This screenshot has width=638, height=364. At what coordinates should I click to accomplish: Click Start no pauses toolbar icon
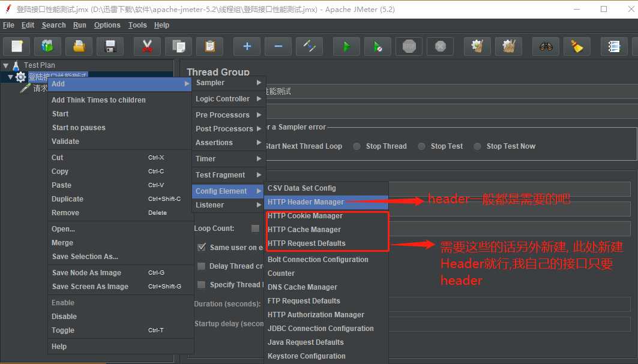pos(378,46)
